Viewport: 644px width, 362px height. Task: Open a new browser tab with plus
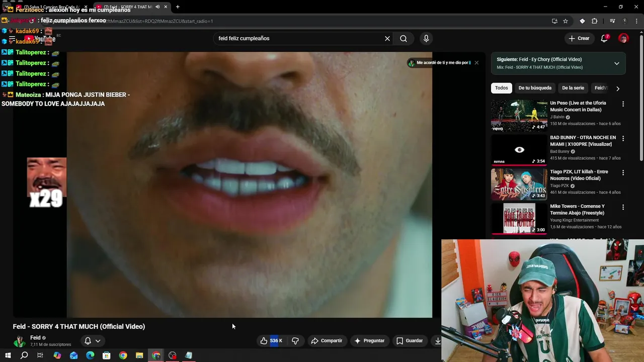[178, 7]
